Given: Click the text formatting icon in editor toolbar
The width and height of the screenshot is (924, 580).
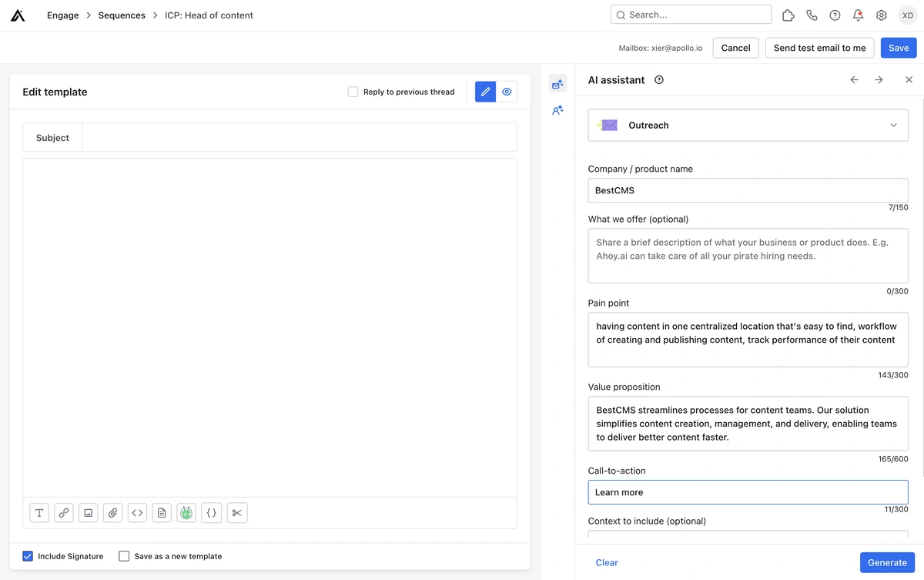Looking at the screenshot, I should 39,513.
